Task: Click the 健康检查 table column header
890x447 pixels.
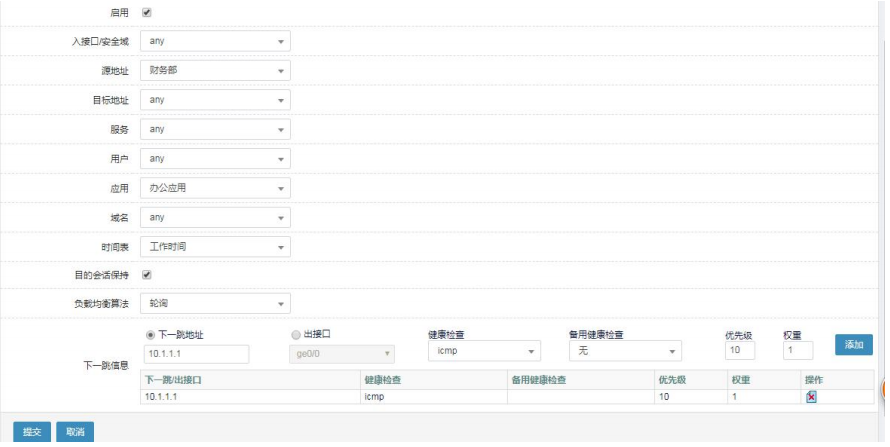Action: [x=434, y=379]
